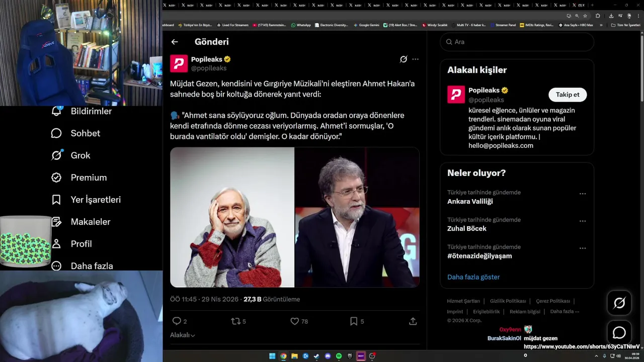Open Erişilebilirlik footer link
The image size is (644, 362).
[486, 312]
